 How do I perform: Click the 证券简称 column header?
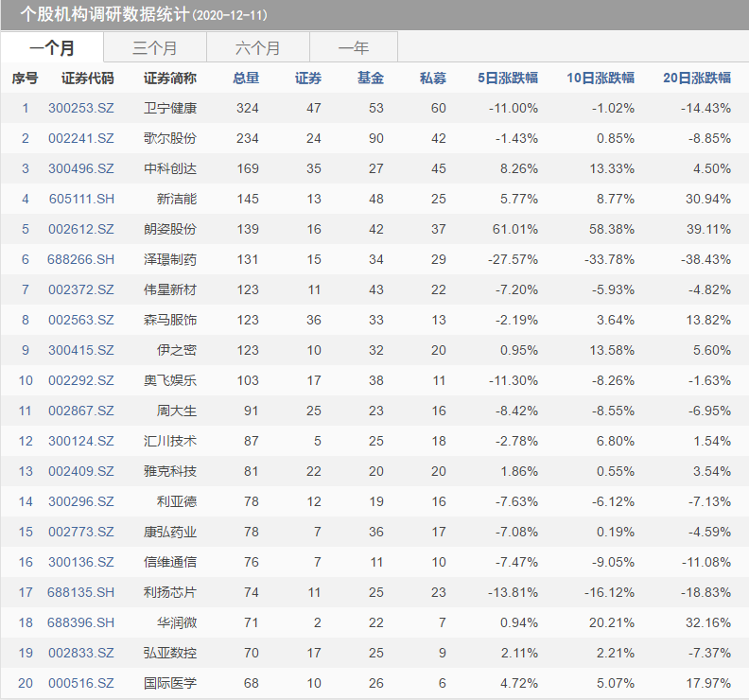pyautogui.click(x=170, y=78)
